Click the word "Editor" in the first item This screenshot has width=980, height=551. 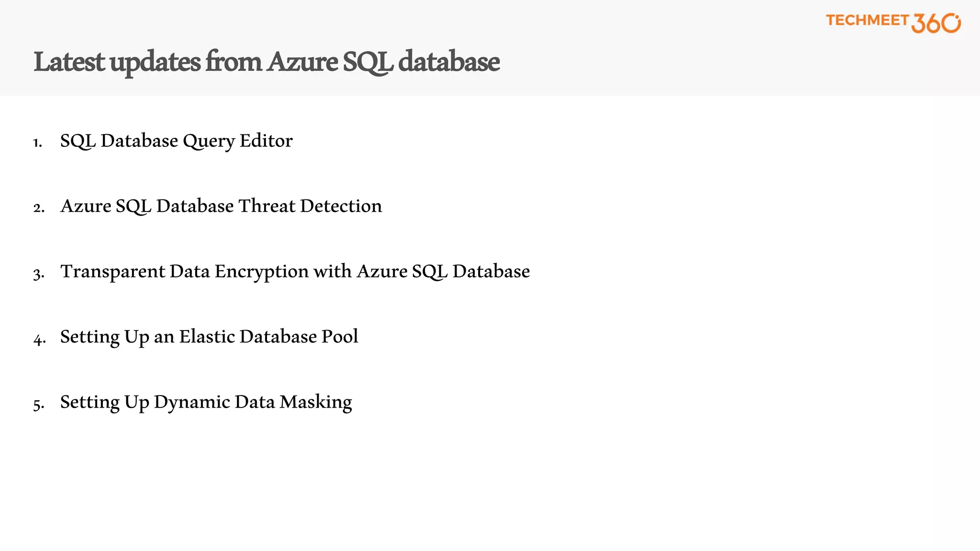tap(266, 141)
